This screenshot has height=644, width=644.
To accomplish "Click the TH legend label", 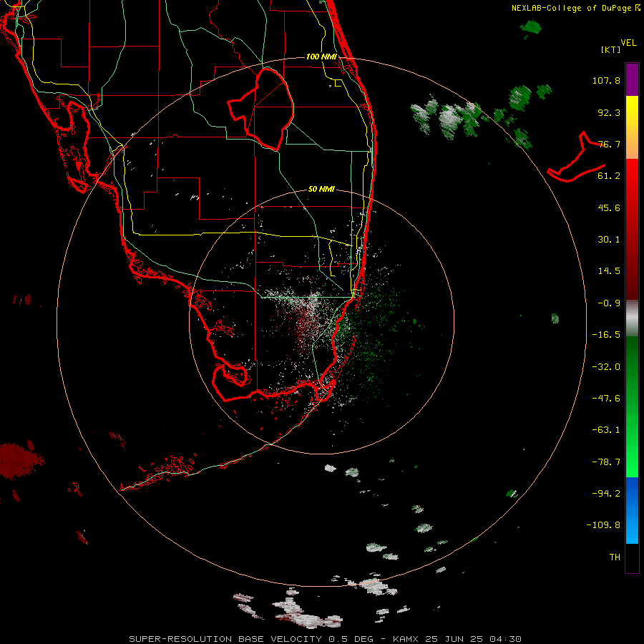I will 615,557.
